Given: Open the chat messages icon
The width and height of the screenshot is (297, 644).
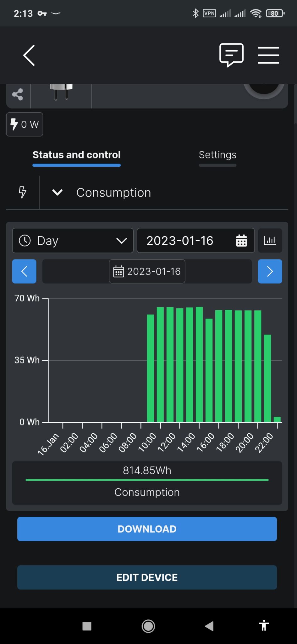Looking at the screenshot, I should coord(231,55).
